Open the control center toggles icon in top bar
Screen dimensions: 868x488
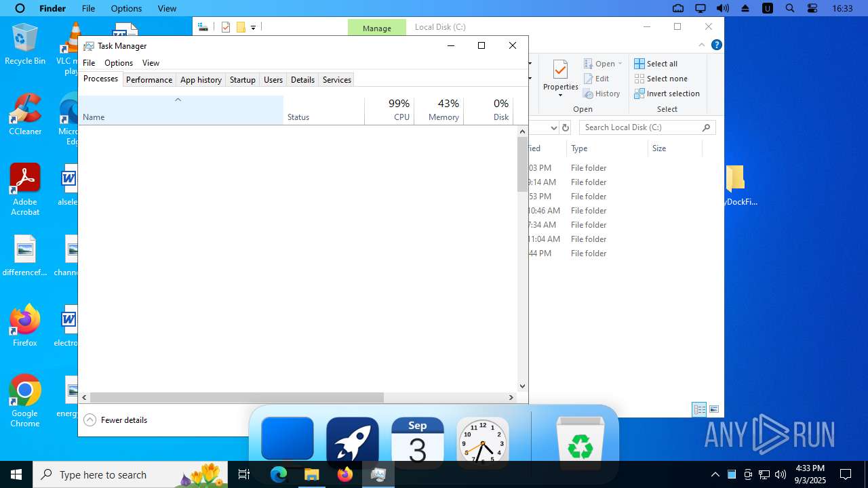[x=812, y=8]
